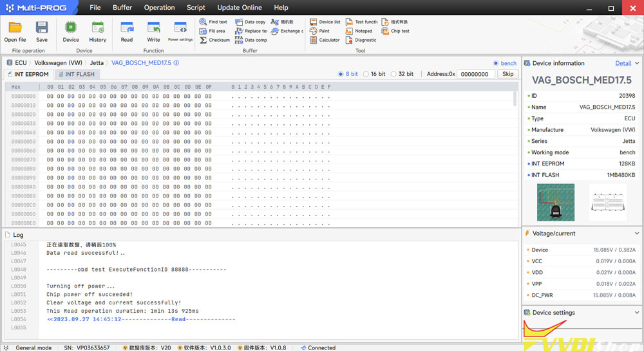
Task: Open the Device chip selector
Action: (71, 28)
